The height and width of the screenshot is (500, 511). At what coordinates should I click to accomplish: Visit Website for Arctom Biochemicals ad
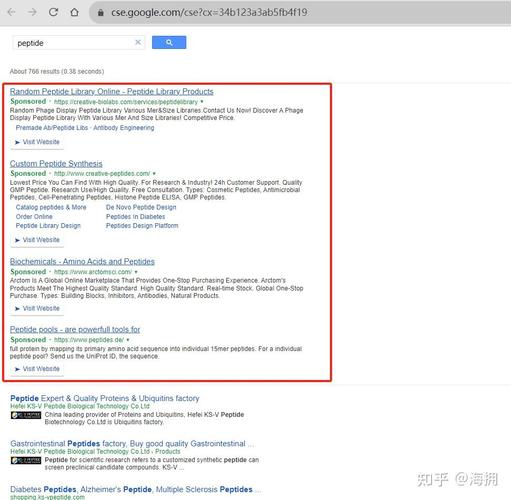(37, 308)
